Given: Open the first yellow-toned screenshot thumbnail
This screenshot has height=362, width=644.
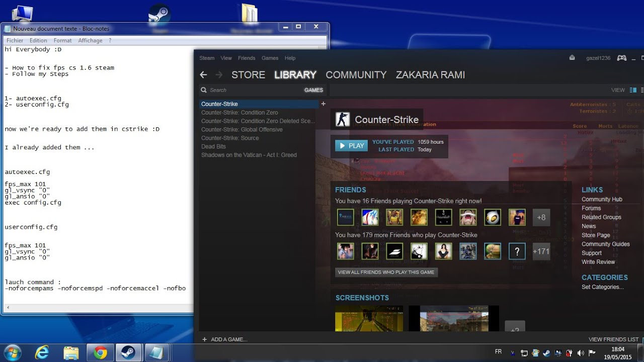Looking at the screenshot, I should [369, 318].
